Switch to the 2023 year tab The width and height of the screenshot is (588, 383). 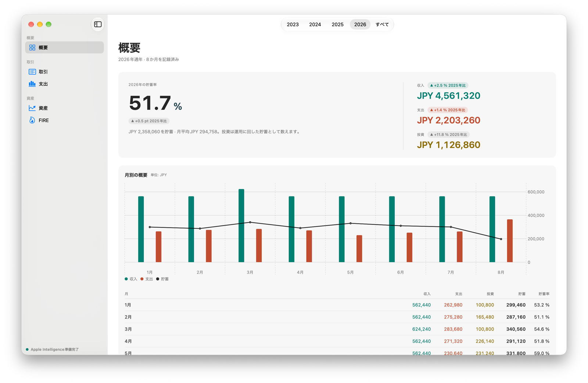(x=293, y=25)
